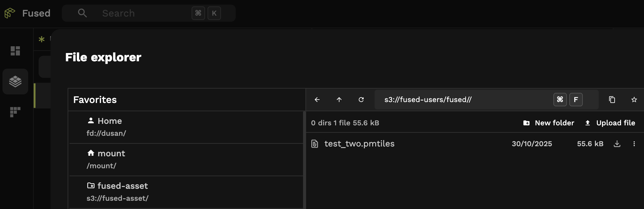Open the Workbench grid icon in sidebar
The height and width of the screenshot is (209, 644).
(15, 51)
